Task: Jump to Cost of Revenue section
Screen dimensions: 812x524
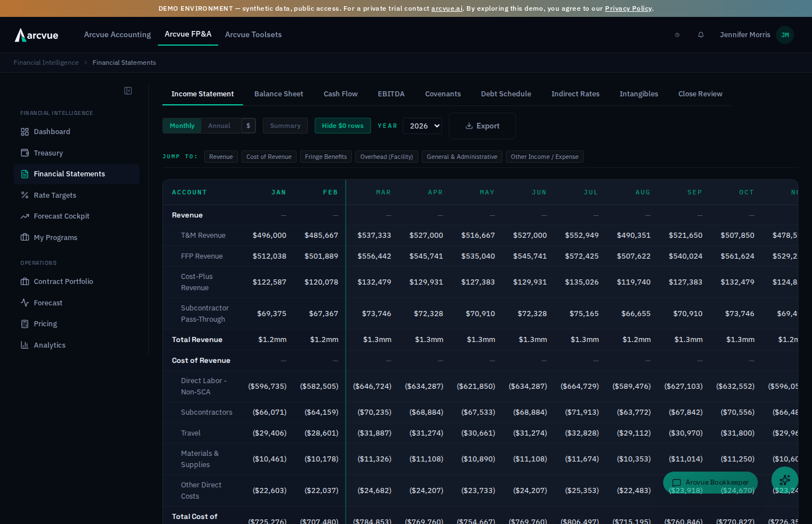Action: (269, 157)
